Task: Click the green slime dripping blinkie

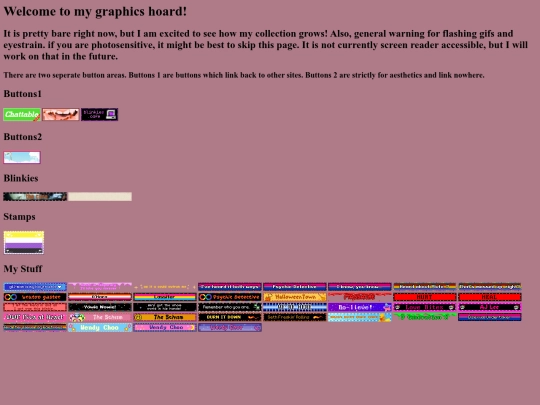Action: point(425,317)
